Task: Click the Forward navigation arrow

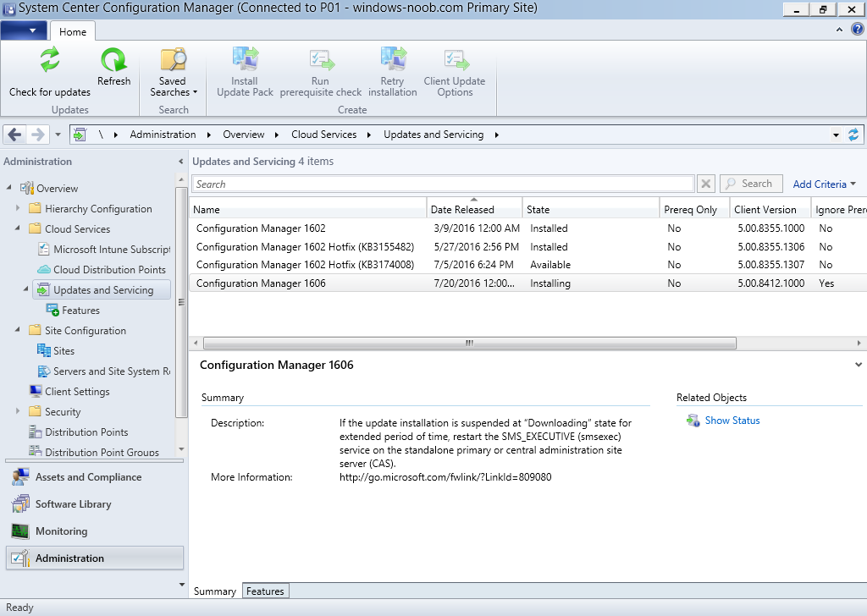Action: click(37, 135)
